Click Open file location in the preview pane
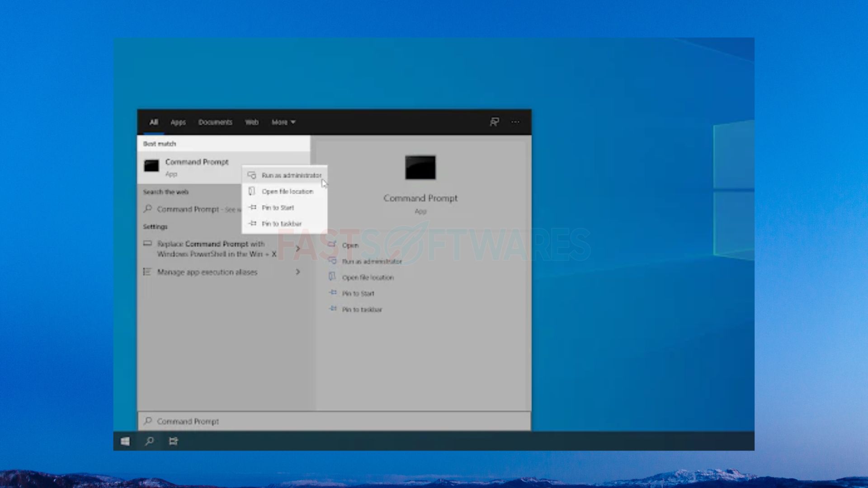This screenshot has width=868, height=488. (368, 277)
